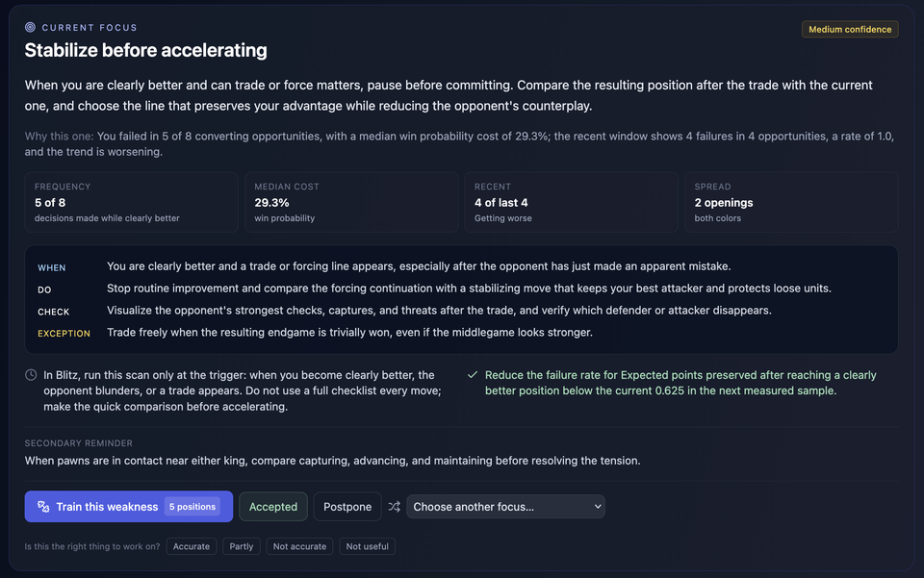Toggle the Accepted status button
924x578 pixels.
tap(272, 506)
